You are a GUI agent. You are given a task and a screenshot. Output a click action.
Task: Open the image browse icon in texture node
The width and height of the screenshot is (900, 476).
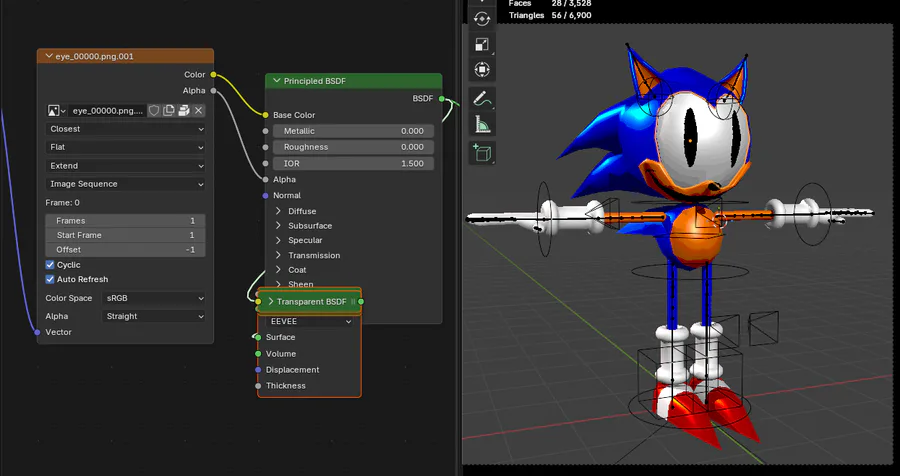tap(56, 110)
